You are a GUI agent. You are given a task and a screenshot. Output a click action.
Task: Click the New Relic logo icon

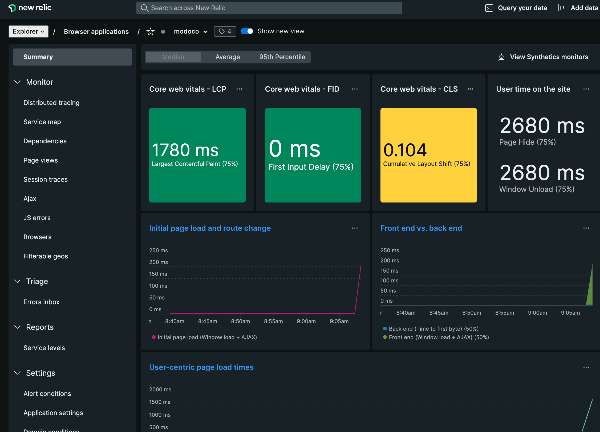(12, 8)
